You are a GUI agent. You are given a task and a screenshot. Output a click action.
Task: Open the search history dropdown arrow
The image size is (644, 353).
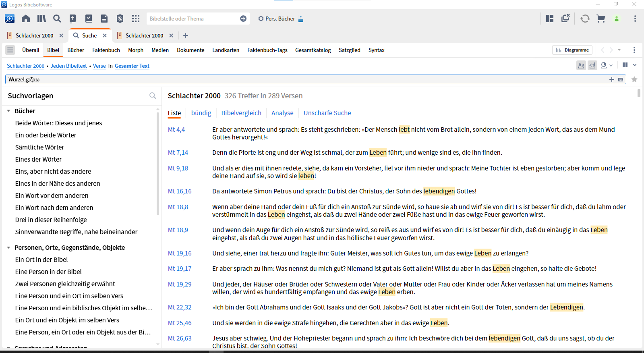click(619, 50)
